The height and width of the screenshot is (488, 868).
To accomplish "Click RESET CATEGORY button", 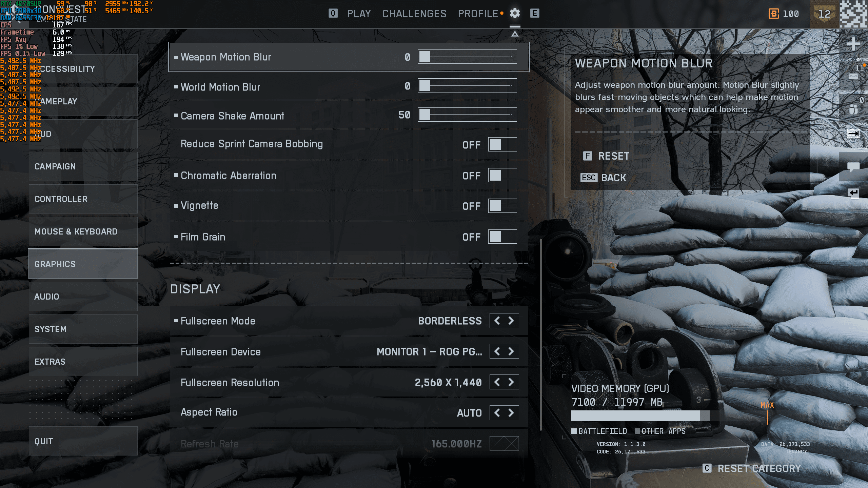I will click(759, 469).
